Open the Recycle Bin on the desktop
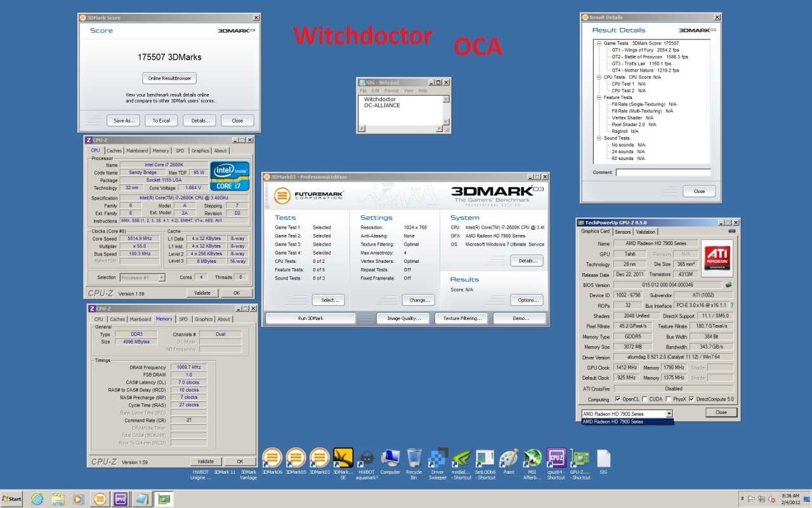Viewport: 812px width, 508px height. (x=414, y=457)
